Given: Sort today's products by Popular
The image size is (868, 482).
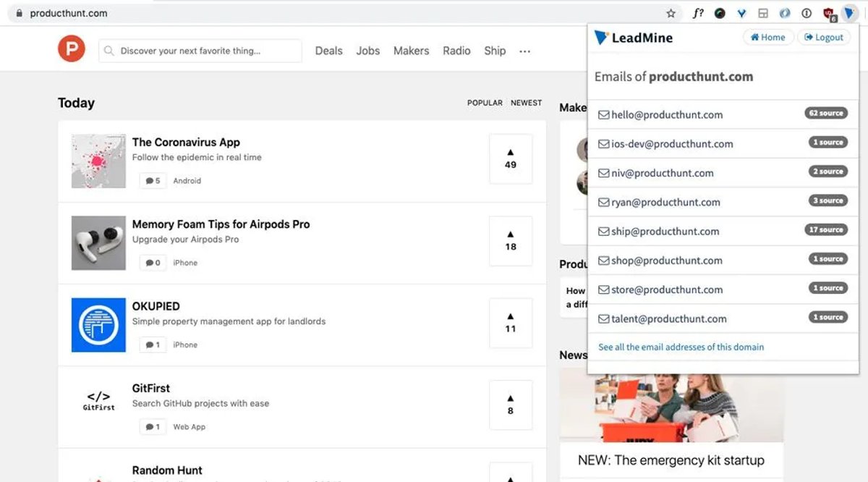Looking at the screenshot, I should (x=485, y=103).
